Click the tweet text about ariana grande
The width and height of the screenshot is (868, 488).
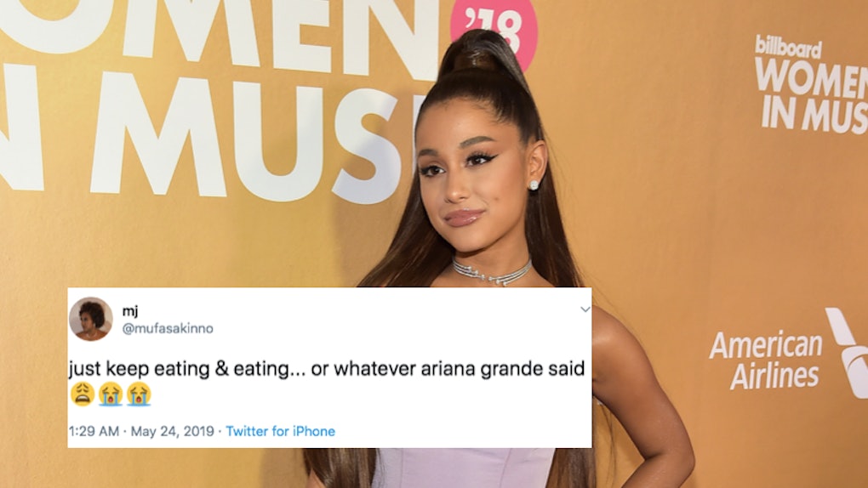click(327, 368)
